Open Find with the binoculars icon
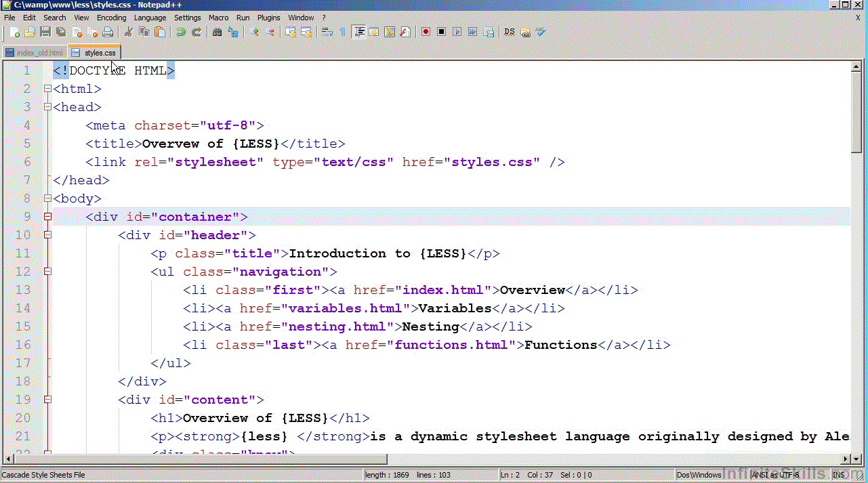The width and height of the screenshot is (868, 483). [217, 32]
